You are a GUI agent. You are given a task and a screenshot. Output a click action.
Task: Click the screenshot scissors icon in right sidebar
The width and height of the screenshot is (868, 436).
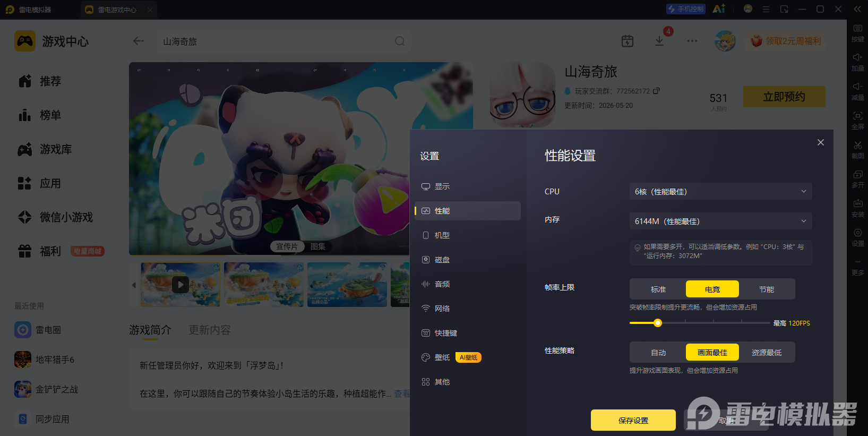pos(857,145)
